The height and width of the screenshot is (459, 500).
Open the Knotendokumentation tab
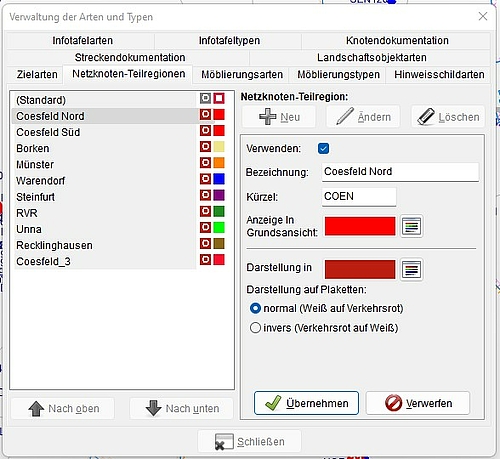tap(397, 41)
